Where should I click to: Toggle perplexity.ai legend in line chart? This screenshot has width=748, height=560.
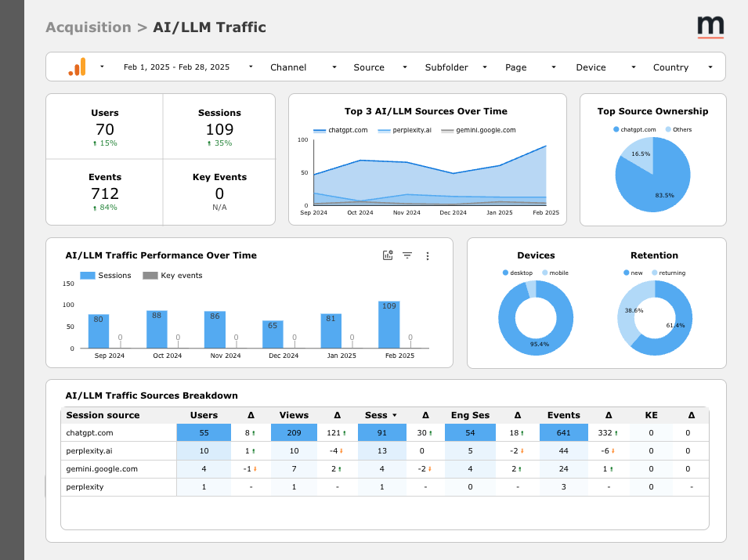coord(404,130)
